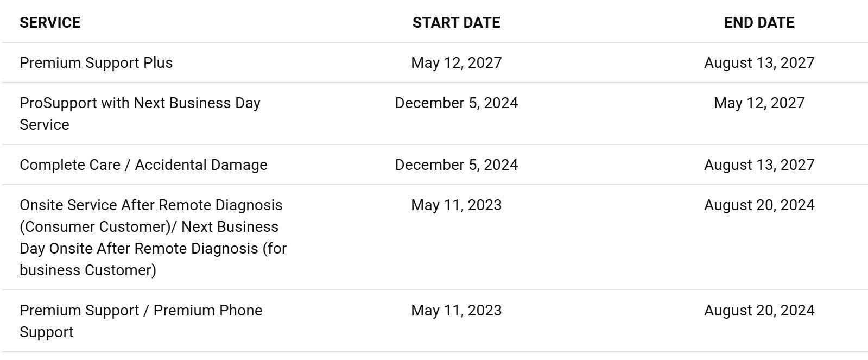Click Premium Support Plus end date August 13, 2027

(x=759, y=62)
